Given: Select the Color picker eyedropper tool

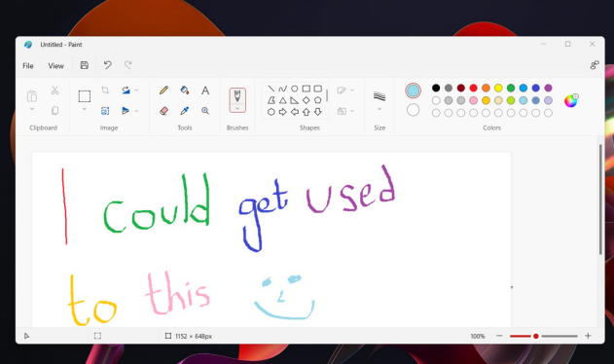Looking at the screenshot, I should (x=185, y=111).
